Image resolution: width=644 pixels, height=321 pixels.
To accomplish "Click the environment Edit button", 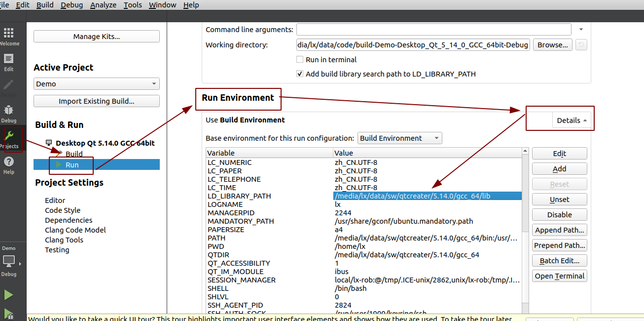I will tap(560, 154).
